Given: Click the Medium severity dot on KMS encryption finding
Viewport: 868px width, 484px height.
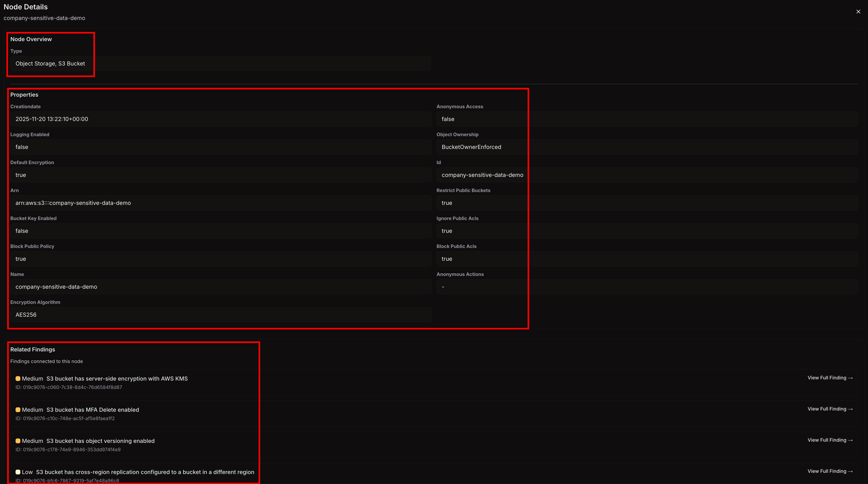Looking at the screenshot, I should tap(18, 378).
